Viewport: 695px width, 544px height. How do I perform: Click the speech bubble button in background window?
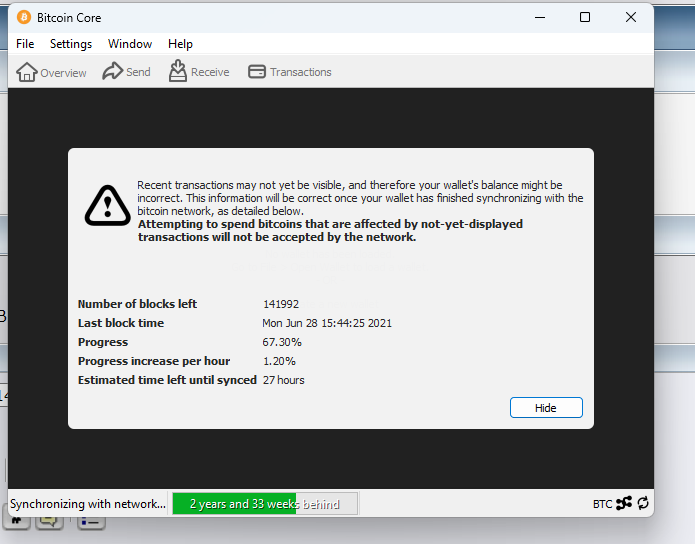pyautogui.click(x=49, y=522)
